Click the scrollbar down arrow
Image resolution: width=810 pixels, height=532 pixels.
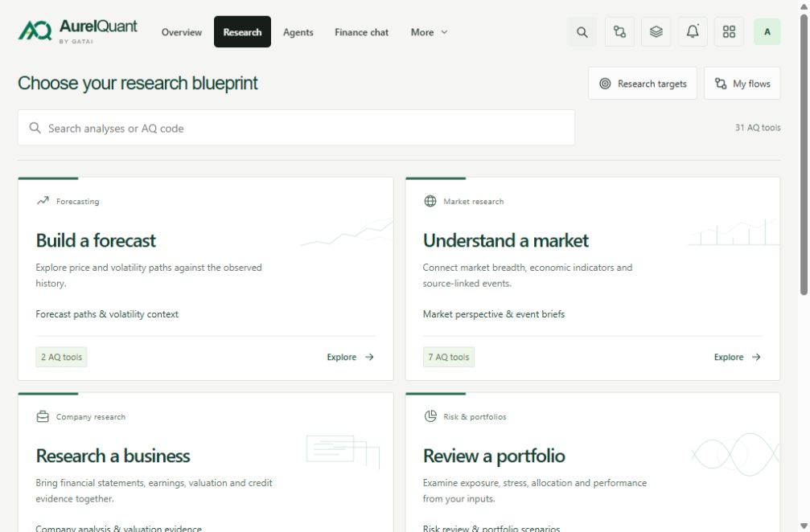pyautogui.click(x=804, y=526)
